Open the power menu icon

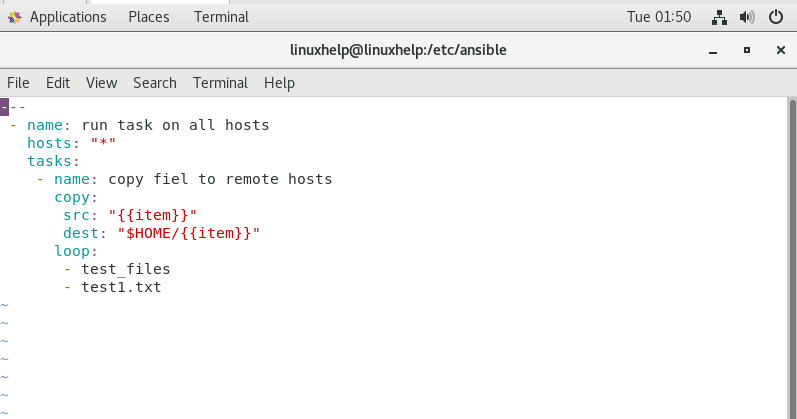(x=776, y=17)
